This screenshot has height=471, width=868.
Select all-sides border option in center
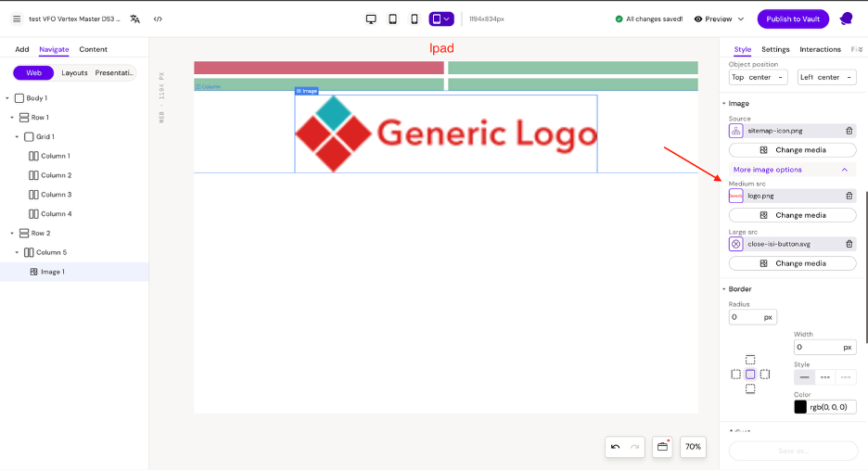(x=750, y=375)
